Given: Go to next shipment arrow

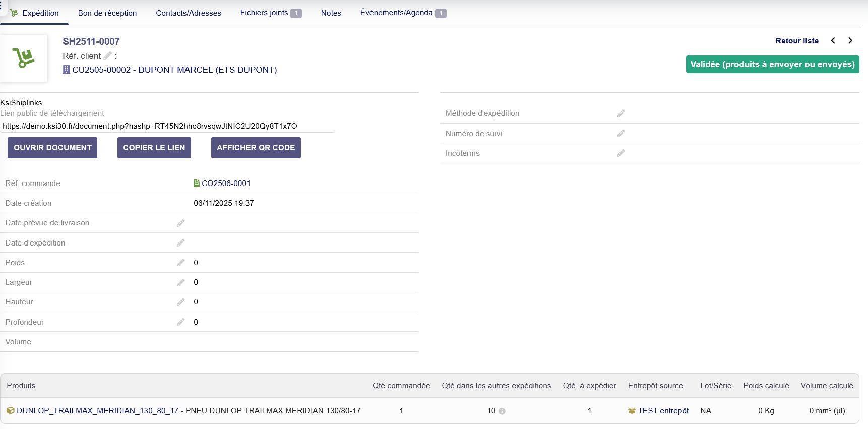Looking at the screenshot, I should [850, 41].
